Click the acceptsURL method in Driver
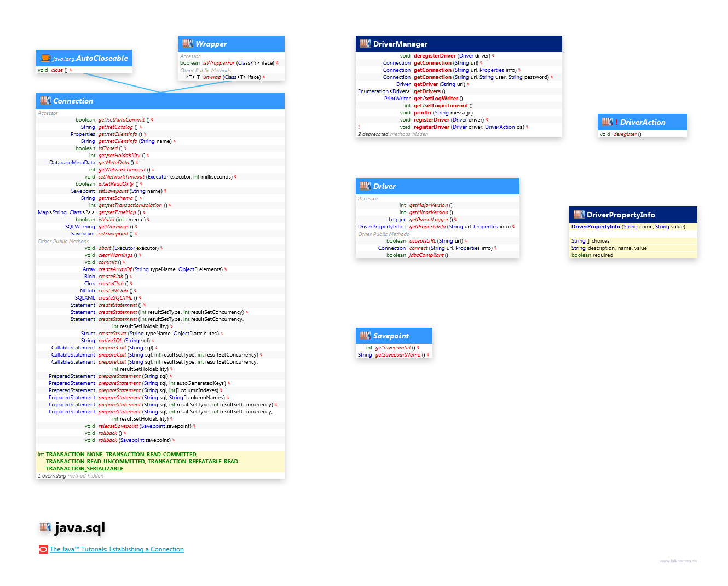Image resolution: width=728 pixels, height=586 pixels. [423, 241]
